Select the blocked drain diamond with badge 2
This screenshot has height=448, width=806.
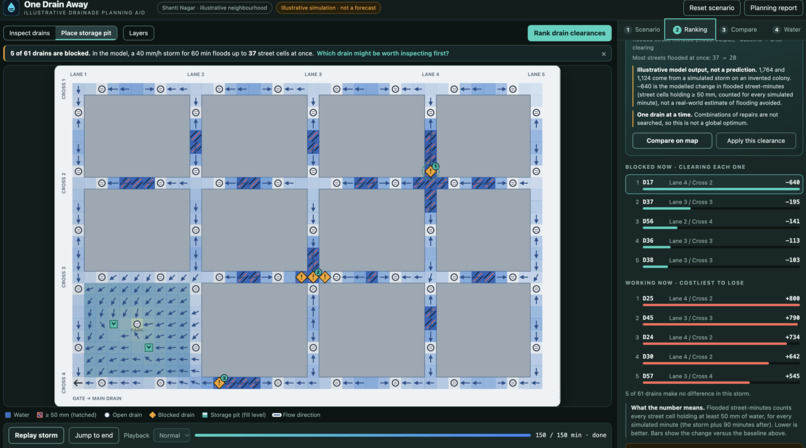click(x=313, y=277)
